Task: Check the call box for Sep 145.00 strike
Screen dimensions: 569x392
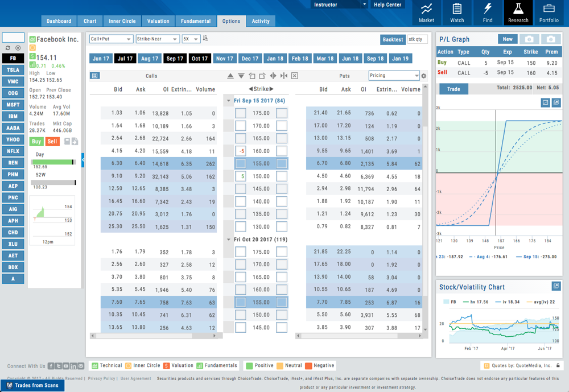Action: 240,189
